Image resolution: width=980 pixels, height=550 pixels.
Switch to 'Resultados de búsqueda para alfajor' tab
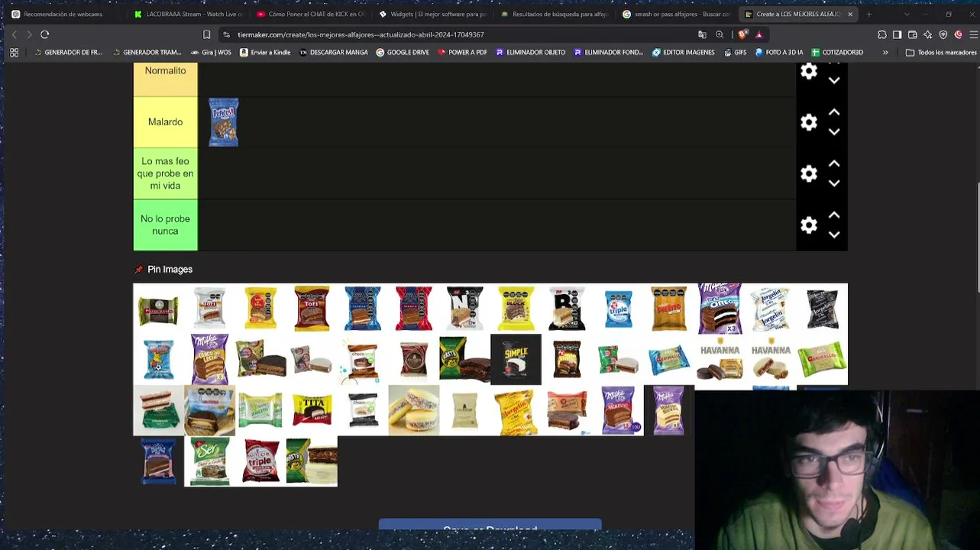pyautogui.click(x=555, y=14)
